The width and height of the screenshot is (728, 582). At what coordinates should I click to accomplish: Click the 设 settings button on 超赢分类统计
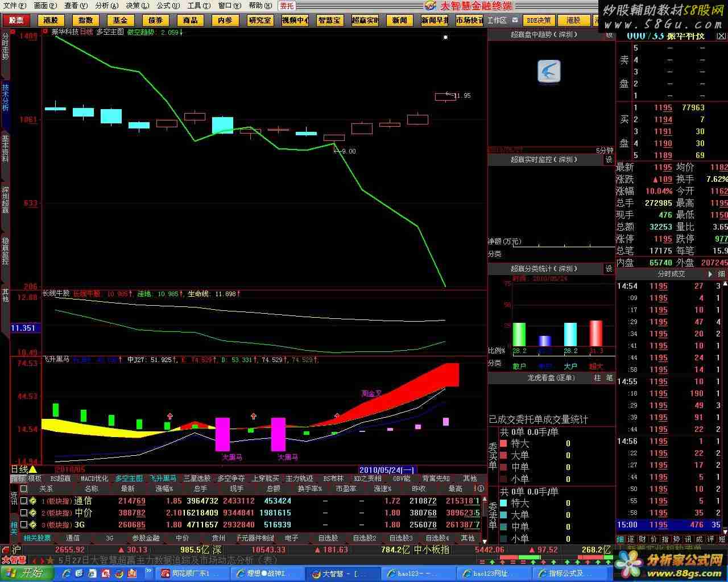pyautogui.click(x=609, y=268)
